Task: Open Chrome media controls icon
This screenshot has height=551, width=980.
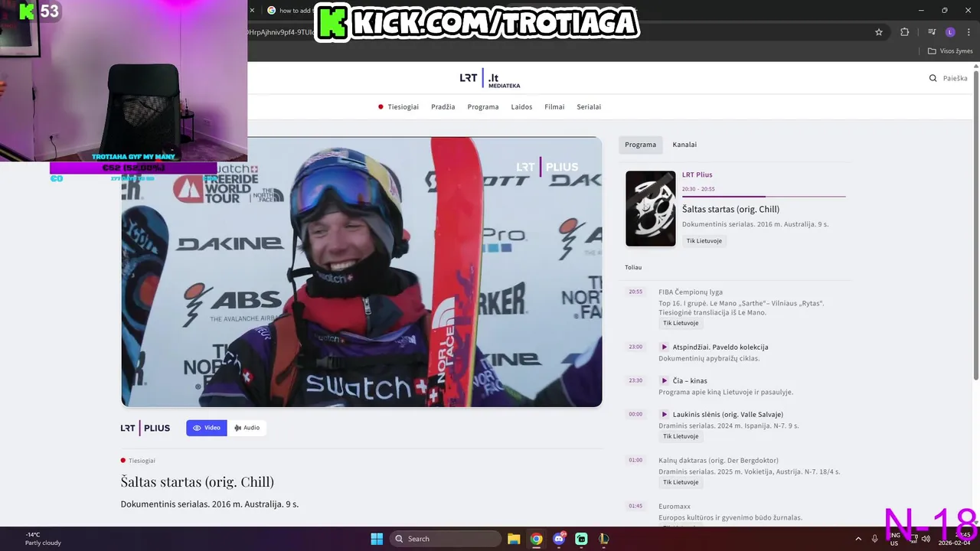Action: point(932,32)
